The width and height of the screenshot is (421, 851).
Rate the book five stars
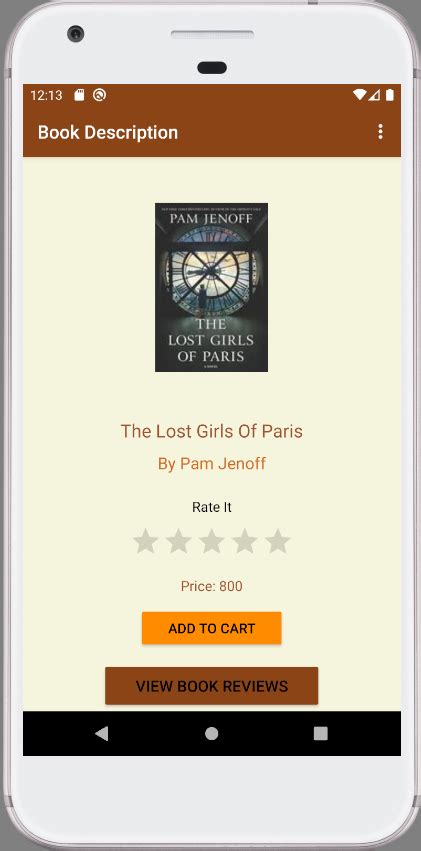tap(278, 541)
